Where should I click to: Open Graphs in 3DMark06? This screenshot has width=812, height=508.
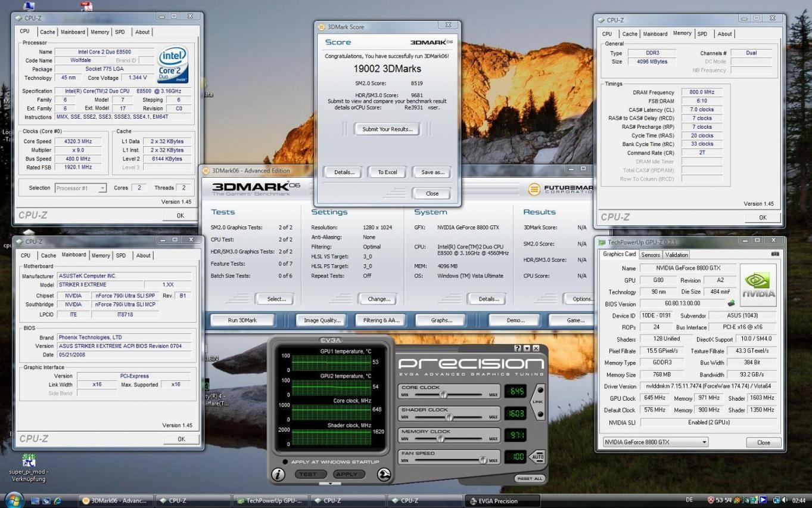pyautogui.click(x=441, y=320)
